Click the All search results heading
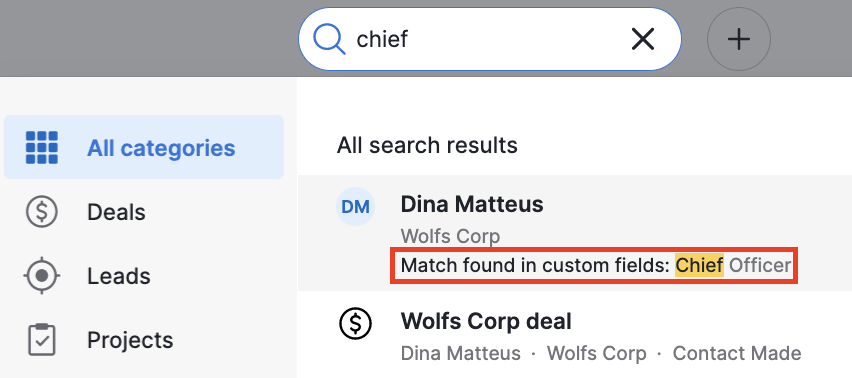 427,145
